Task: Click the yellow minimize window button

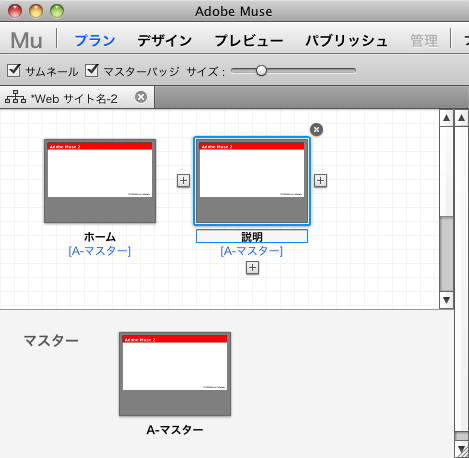Action: 36,11
